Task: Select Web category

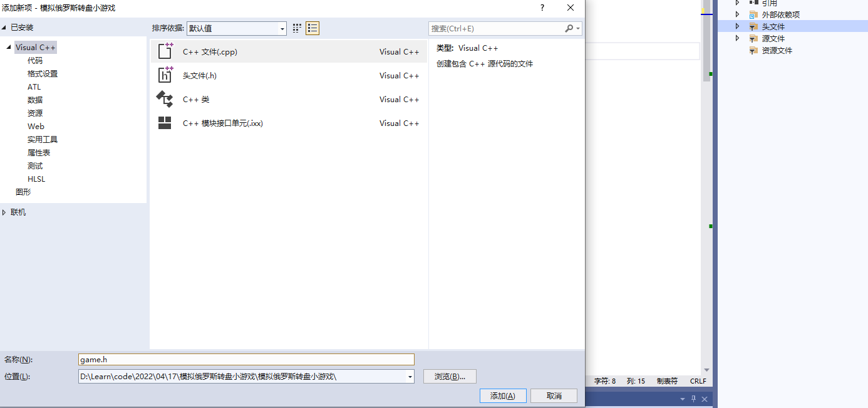Action: 36,127
